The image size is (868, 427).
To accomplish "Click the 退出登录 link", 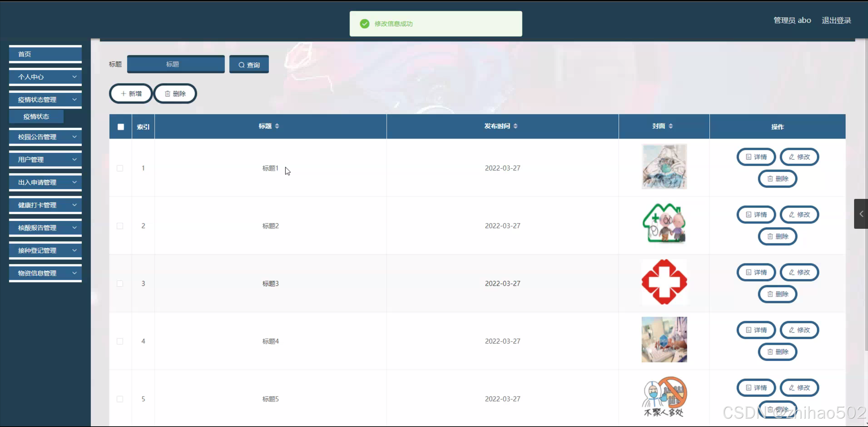I will coord(836,20).
